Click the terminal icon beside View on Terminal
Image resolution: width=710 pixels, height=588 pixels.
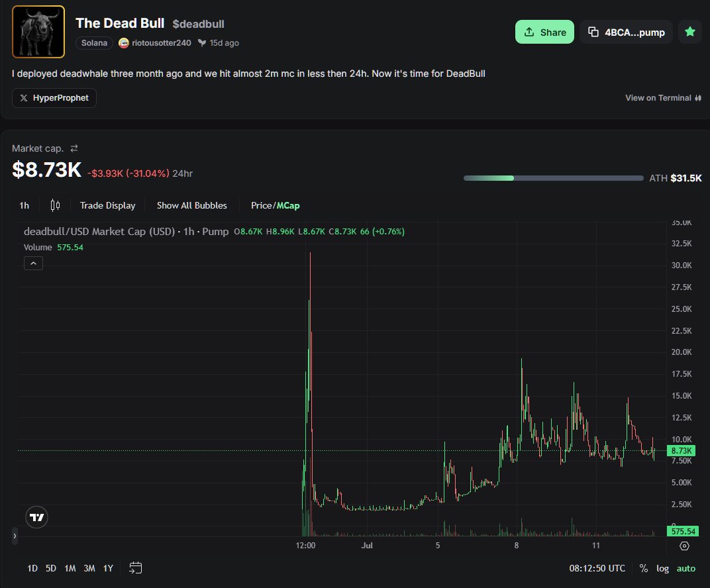point(698,98)
